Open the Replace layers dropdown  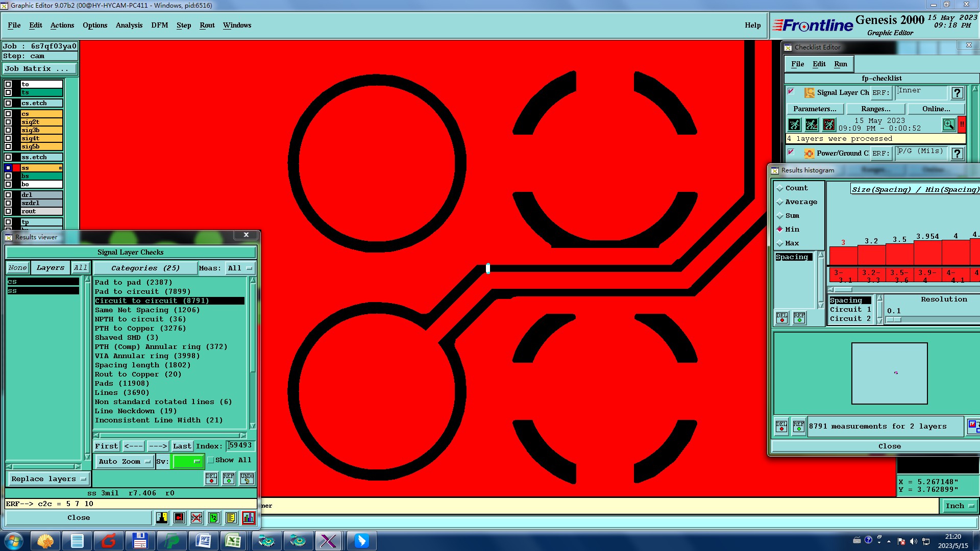tap(48, 479)
